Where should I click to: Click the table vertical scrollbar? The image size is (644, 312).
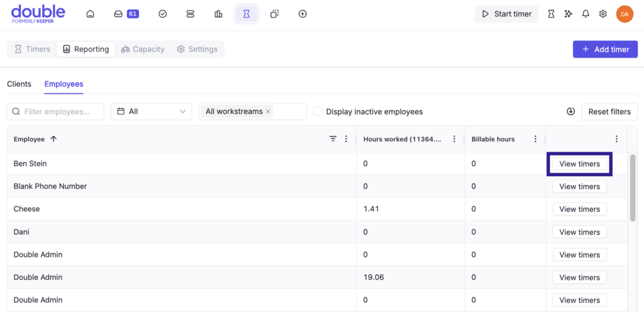tap(632, 189)
